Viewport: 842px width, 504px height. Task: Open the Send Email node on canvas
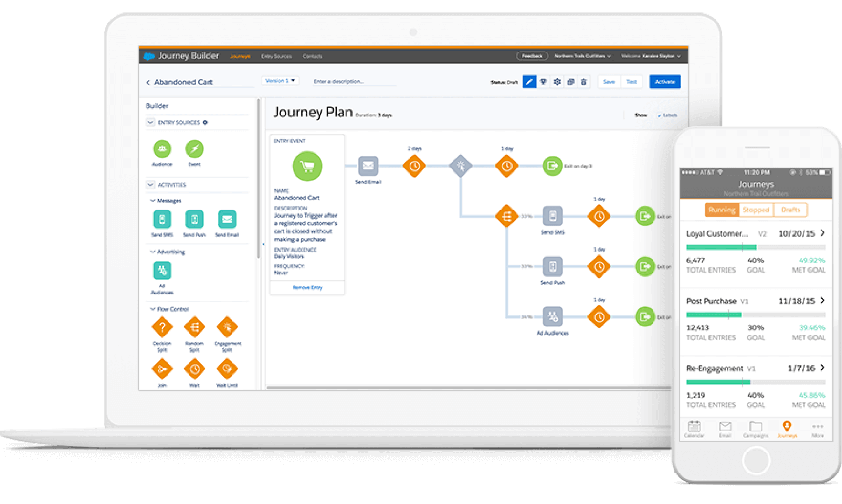(x=368, y=166)
